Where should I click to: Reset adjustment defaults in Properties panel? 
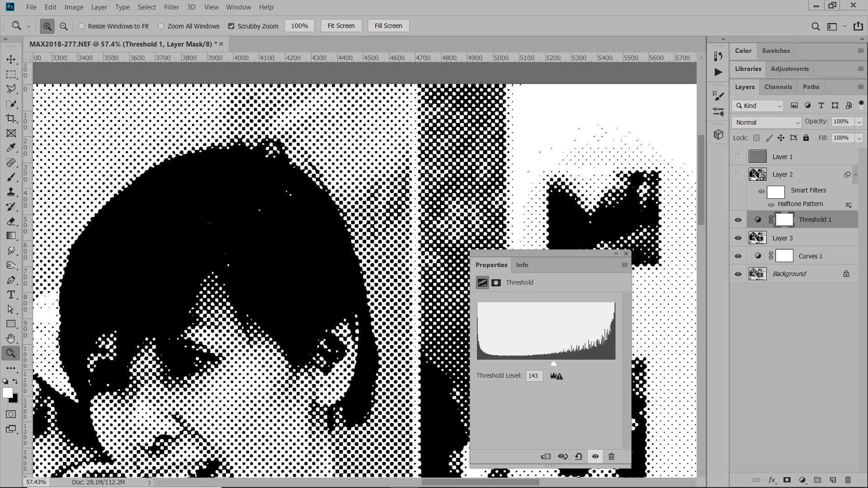point(579,456)
